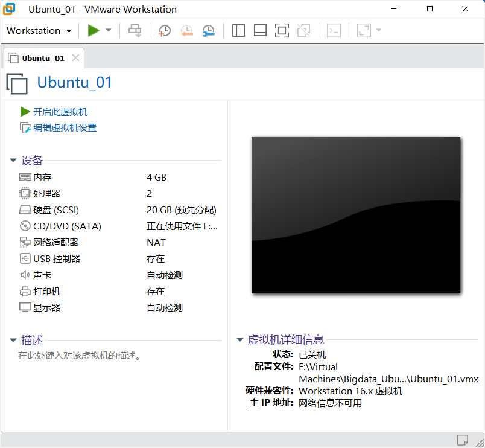Screen dimensions: 485x448
Task: Select the 硬盘 (SCSI) device row
Action: coord(119,210)
